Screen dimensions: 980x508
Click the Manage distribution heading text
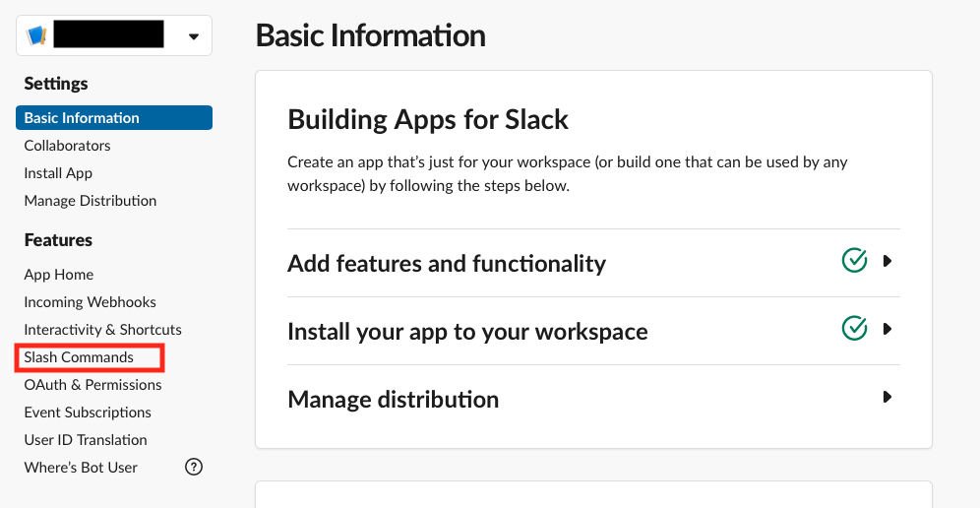[394, 399]
